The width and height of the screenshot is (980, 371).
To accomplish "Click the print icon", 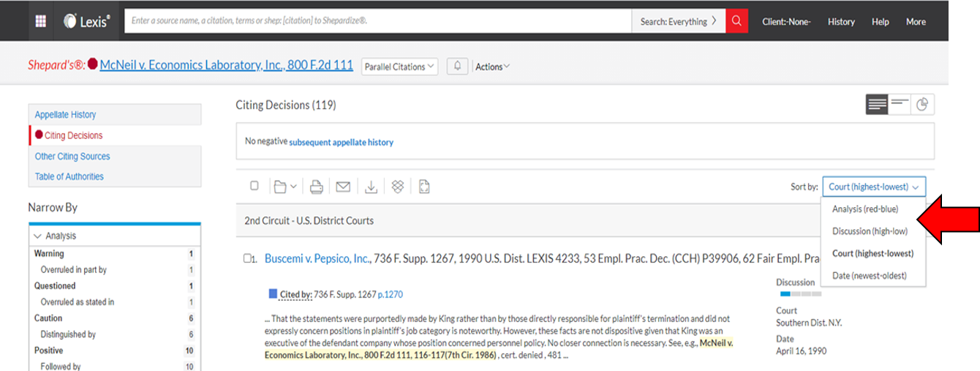I will tap(317, 187).
